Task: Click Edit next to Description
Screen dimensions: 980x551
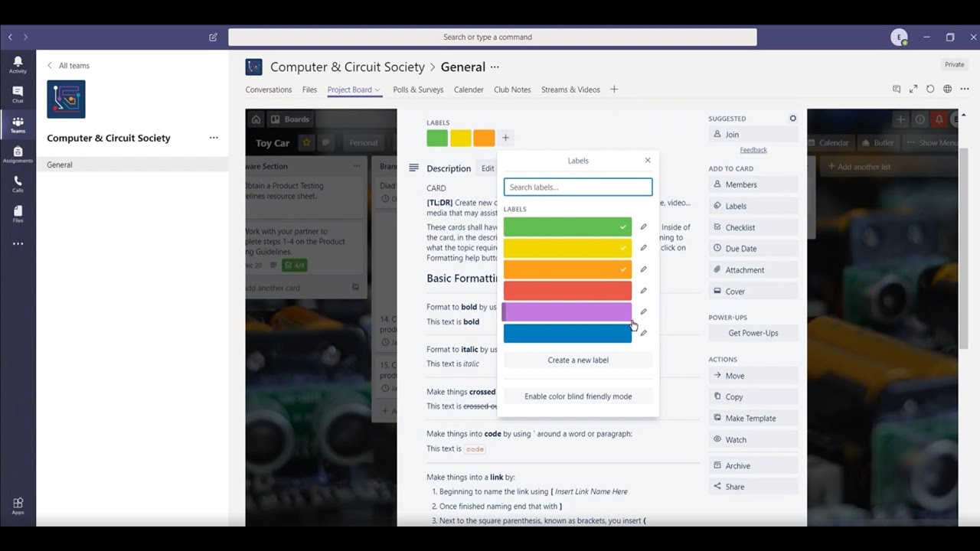Action: coord(488,168)
